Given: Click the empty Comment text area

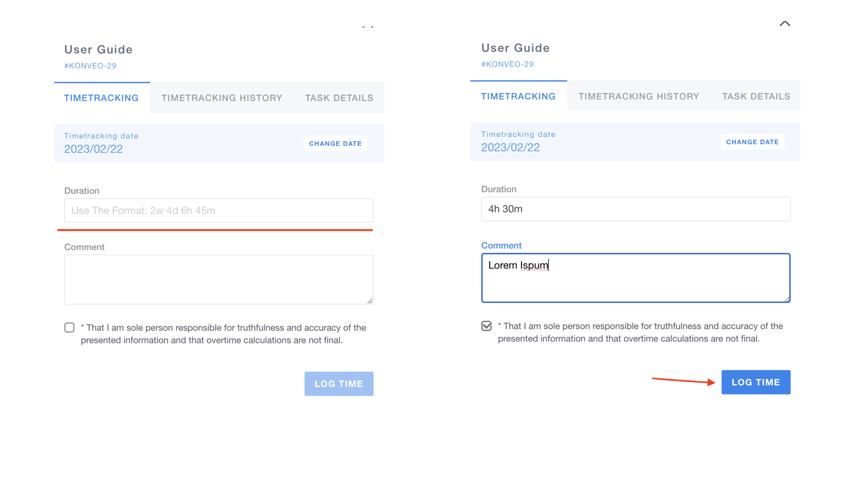Looking at the screenshot, I should tap(219, 279).
